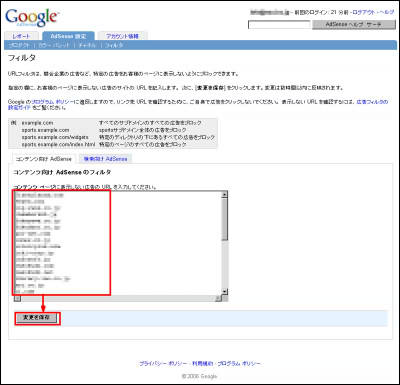Click the filter list scroll-up arrow
The image size is (400, 385).
pyautogui.click(x=225, y=195)
